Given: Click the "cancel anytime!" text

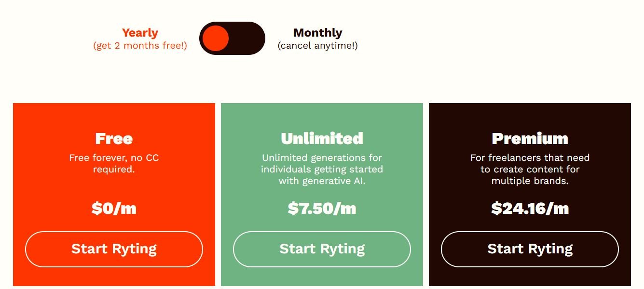Looking at the screenshot, I should click(318, 46).
